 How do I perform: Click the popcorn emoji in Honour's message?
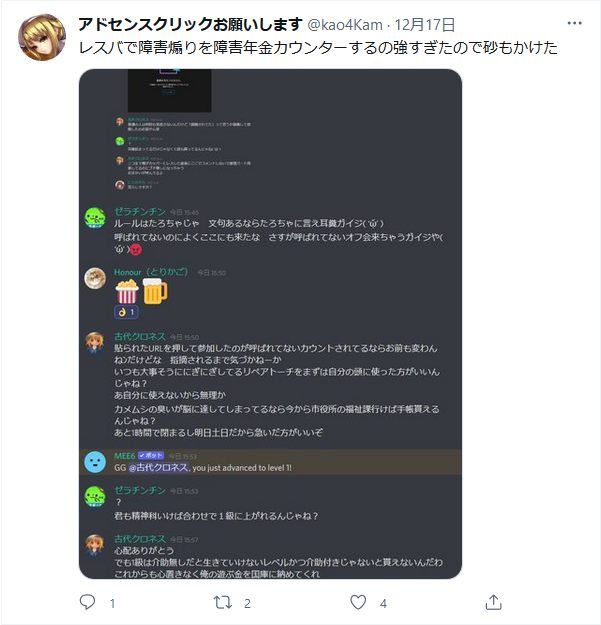(127, 291)
